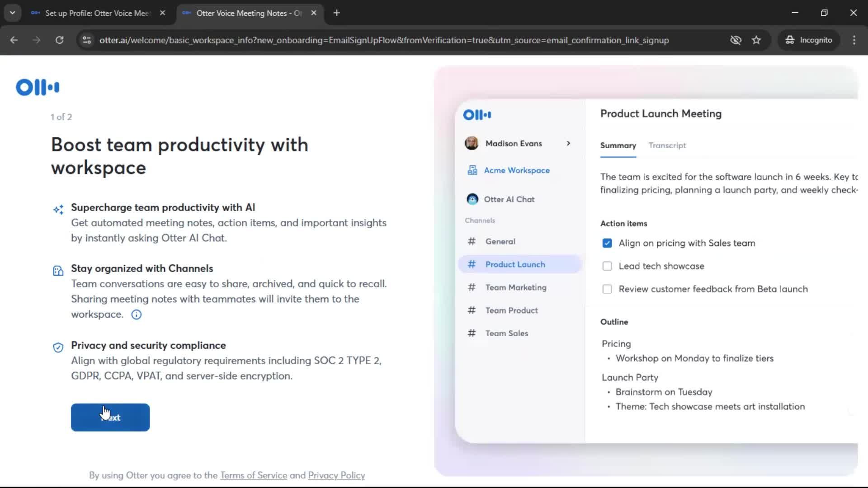Click the third-party cookies blocked eye icon
Image resolution: width=868 pixels, height=488 pixels.
(x=736, y=40)
